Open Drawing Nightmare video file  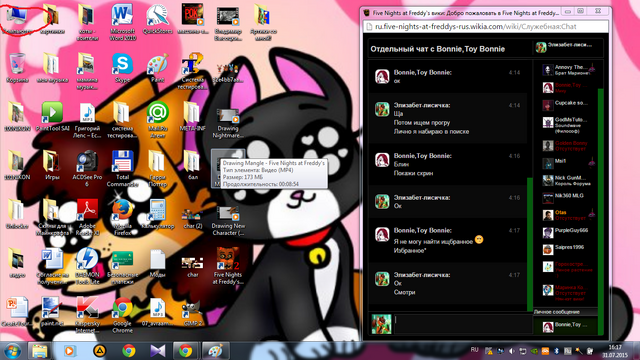click(228, 123)
